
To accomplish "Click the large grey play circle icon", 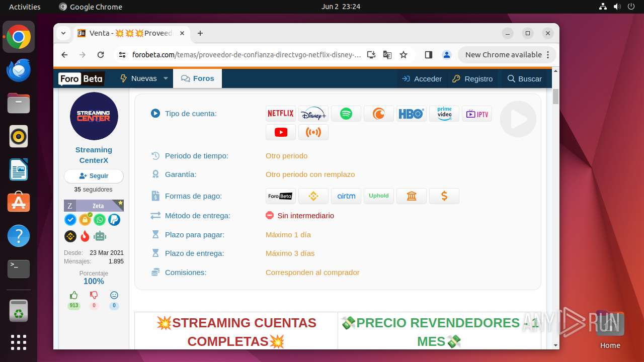I will (518, 119).
